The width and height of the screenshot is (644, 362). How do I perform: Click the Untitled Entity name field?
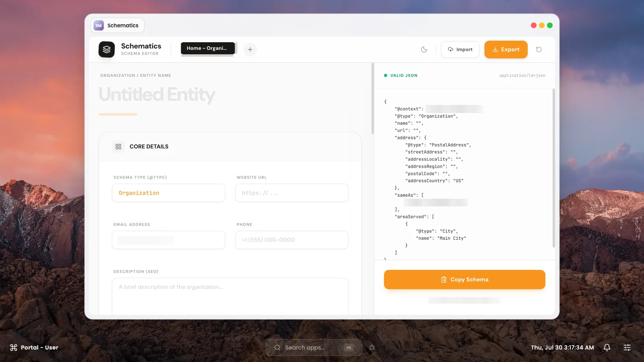(230, 95)
